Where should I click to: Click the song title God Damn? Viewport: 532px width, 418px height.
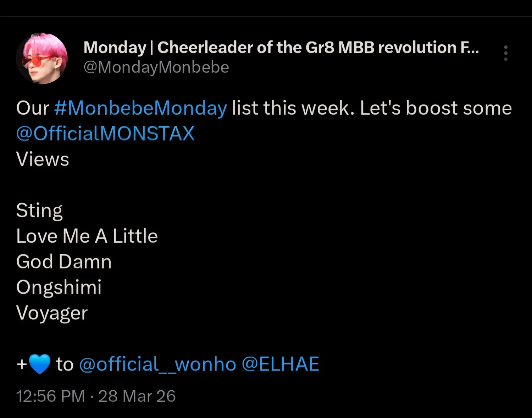pyautogui.click(x=64, y=262)
